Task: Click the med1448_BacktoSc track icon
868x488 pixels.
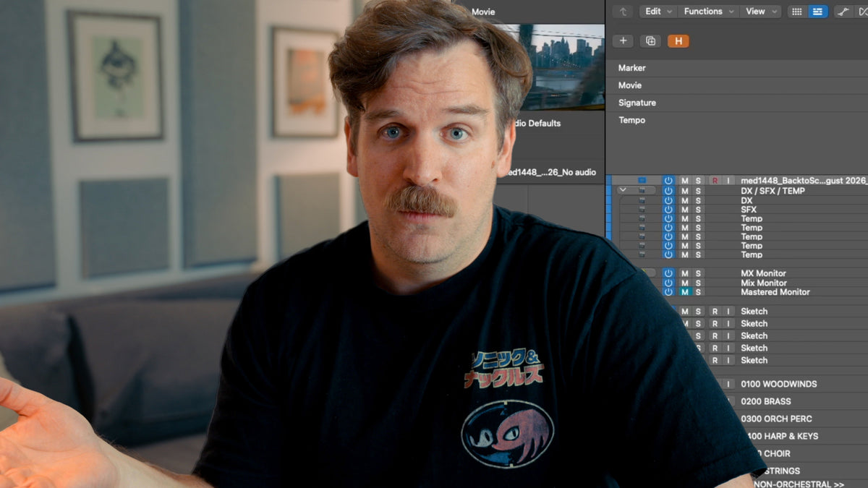Action: pos(642,180)
